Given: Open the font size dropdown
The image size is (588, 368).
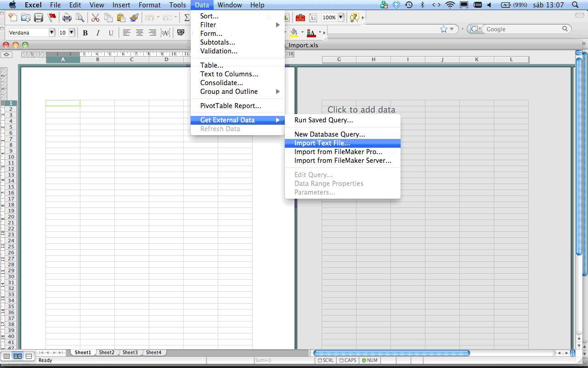Looking at the screenshot, I should 72,33.
